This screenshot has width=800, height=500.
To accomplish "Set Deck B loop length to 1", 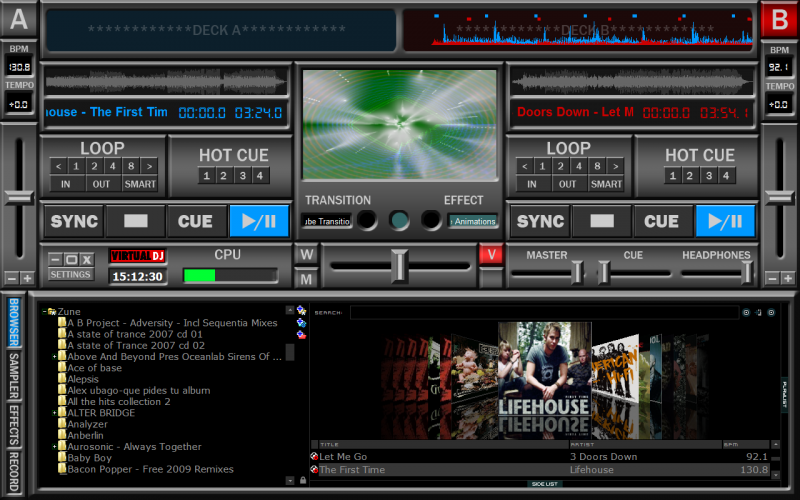I will click(542, 166).
